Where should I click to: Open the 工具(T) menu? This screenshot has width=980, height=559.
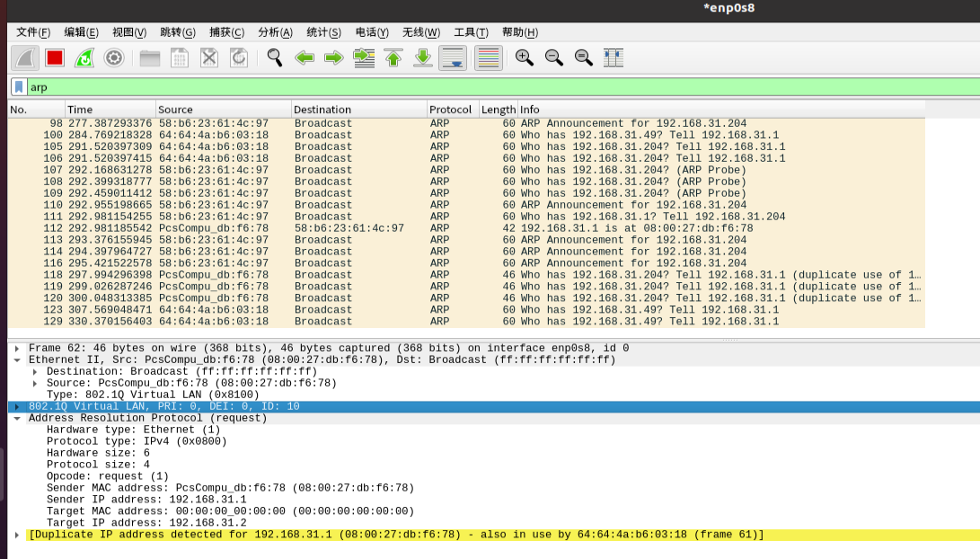(x=471, y=32)
